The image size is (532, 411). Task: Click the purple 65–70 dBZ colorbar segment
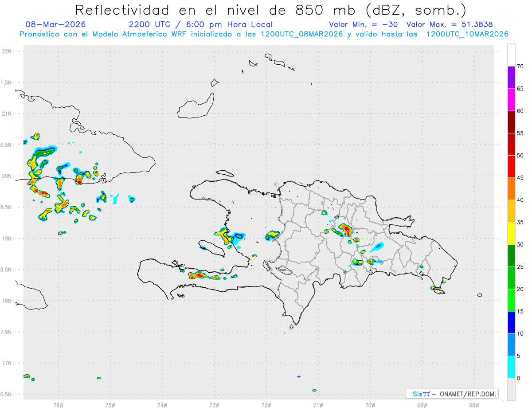point(511,77)
